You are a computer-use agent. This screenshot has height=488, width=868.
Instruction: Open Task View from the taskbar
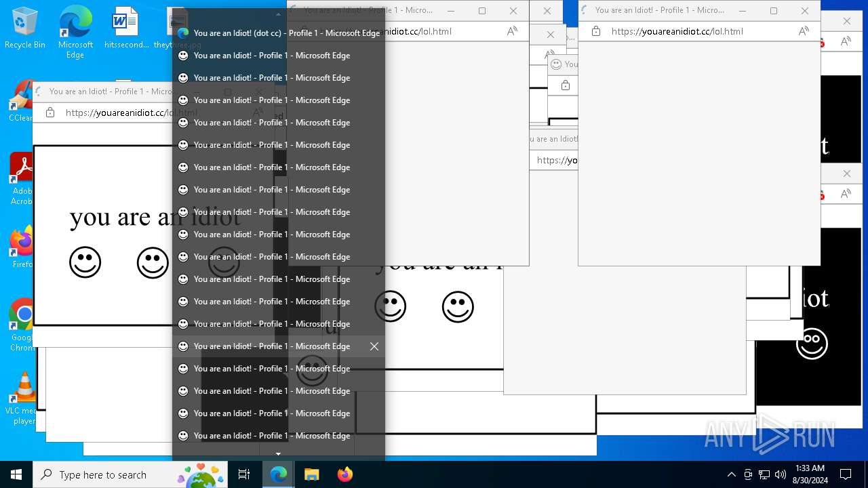click(244, 474)
